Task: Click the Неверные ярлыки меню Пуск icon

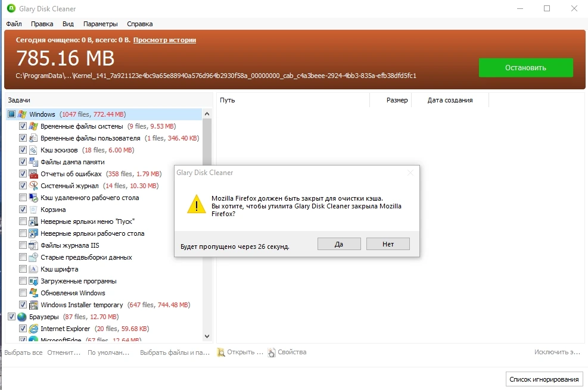Action: [33, 221]
